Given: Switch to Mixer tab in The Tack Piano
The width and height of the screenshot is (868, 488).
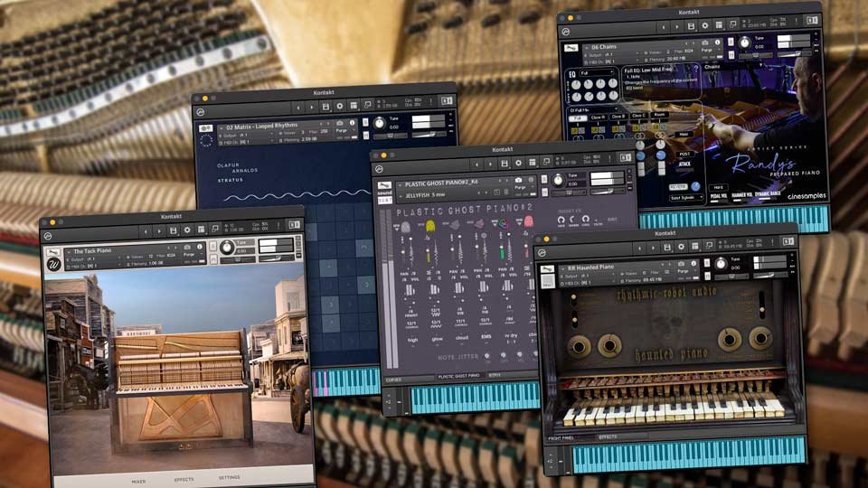Looking at the screenshot, I should (x=138, y=481).
